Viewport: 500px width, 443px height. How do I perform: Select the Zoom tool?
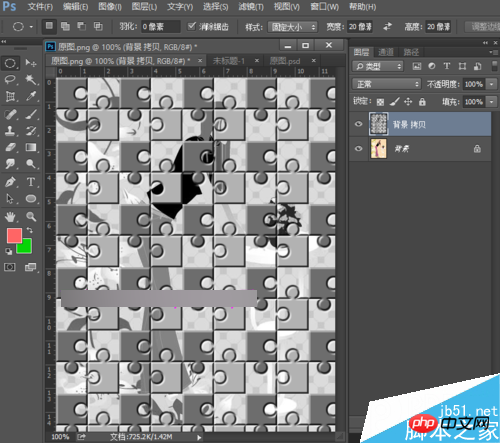pyautogui.click(x=31, y=217)
